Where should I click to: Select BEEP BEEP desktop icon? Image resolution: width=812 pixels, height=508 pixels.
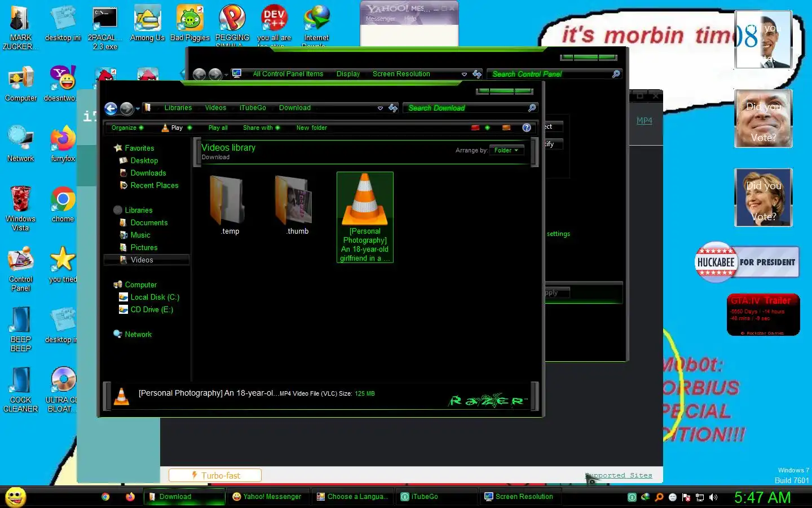pyautogui.click(x=20, y=329)
